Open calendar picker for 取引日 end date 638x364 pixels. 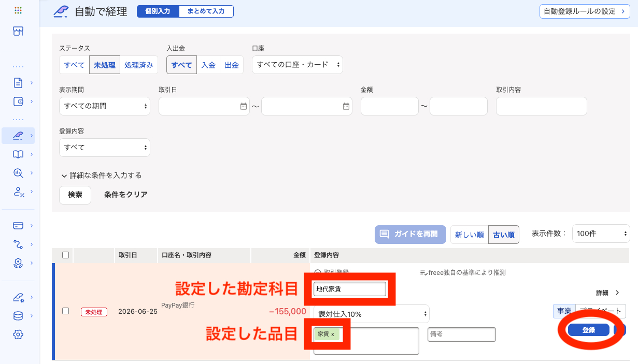click(346, 106)
